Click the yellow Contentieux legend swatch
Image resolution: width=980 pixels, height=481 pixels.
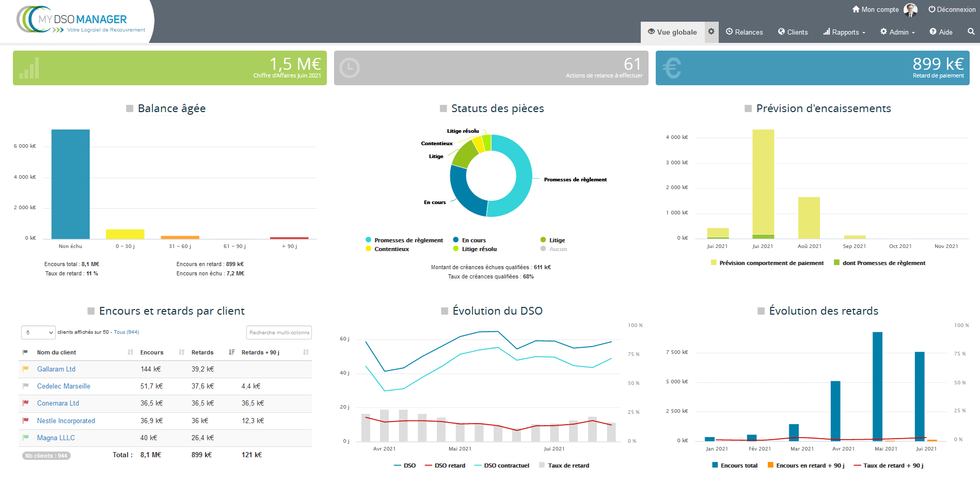(x=368, y=249)
